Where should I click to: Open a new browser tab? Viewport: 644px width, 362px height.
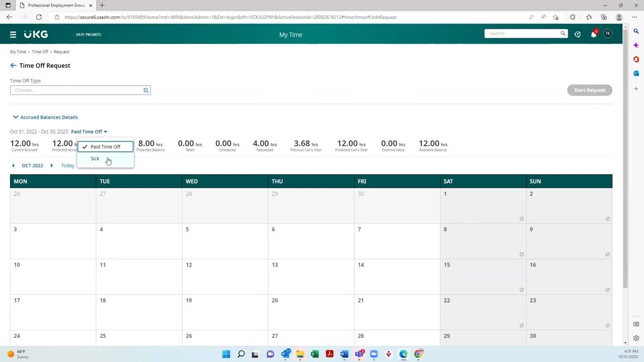tap(102, 6)
